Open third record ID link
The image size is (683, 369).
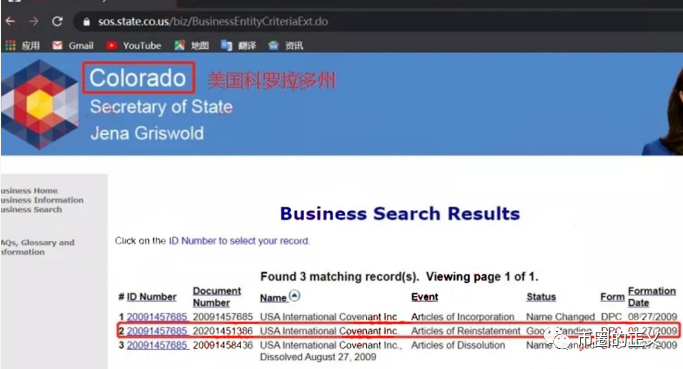point(157,345)
